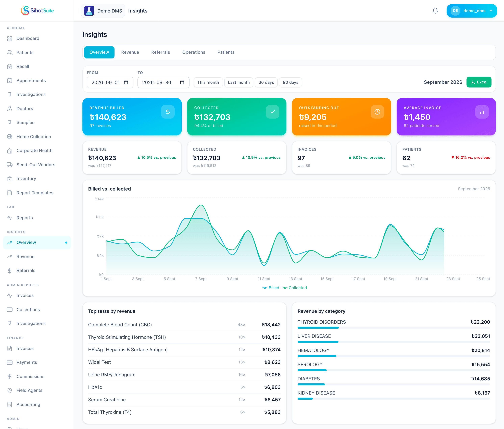Click the 16.2% vs. previous patients indicator
504x429 pixels.
pyautogui.click(x=471, y=158)
